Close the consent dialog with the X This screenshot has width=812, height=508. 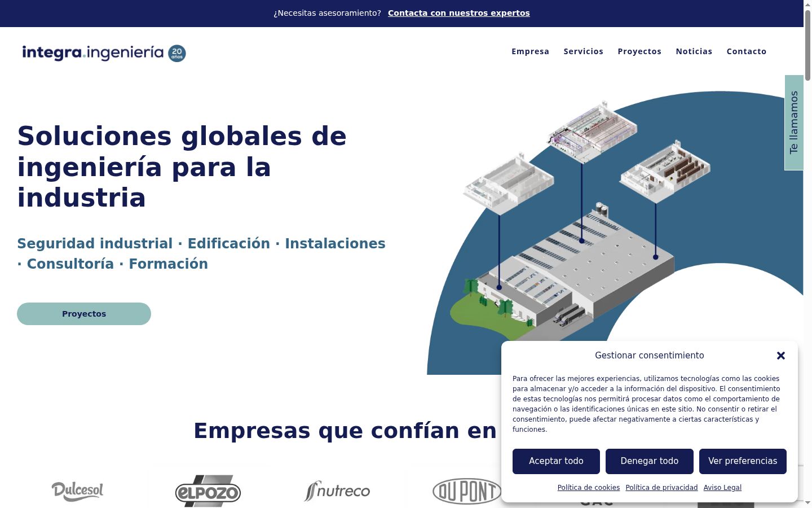[781, 356]
